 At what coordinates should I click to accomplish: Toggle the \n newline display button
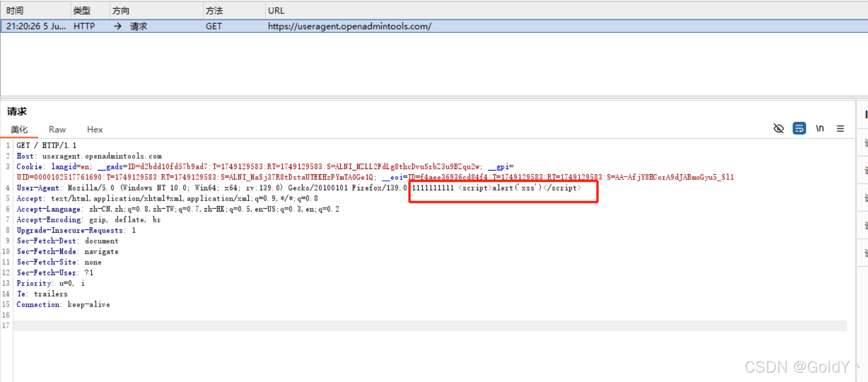point(820,129)
